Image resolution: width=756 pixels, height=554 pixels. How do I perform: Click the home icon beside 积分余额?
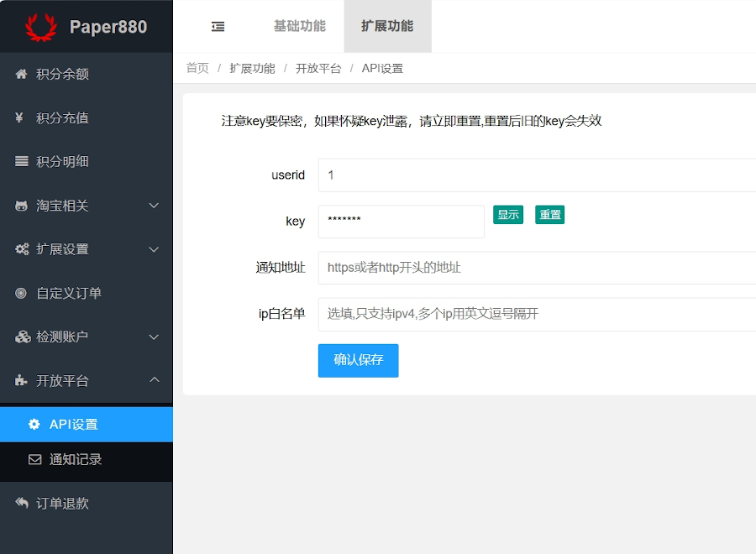pyautogui.click(x=21, y=74)
